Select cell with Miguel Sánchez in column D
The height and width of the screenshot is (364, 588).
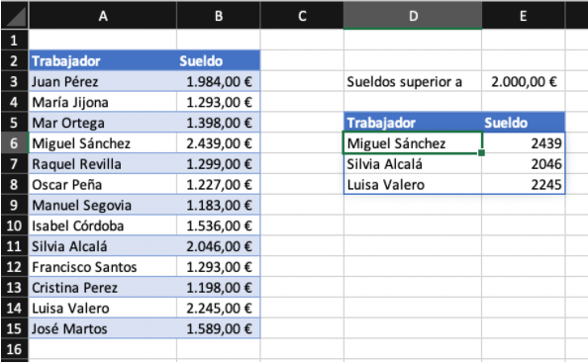(x=413, y=142)
